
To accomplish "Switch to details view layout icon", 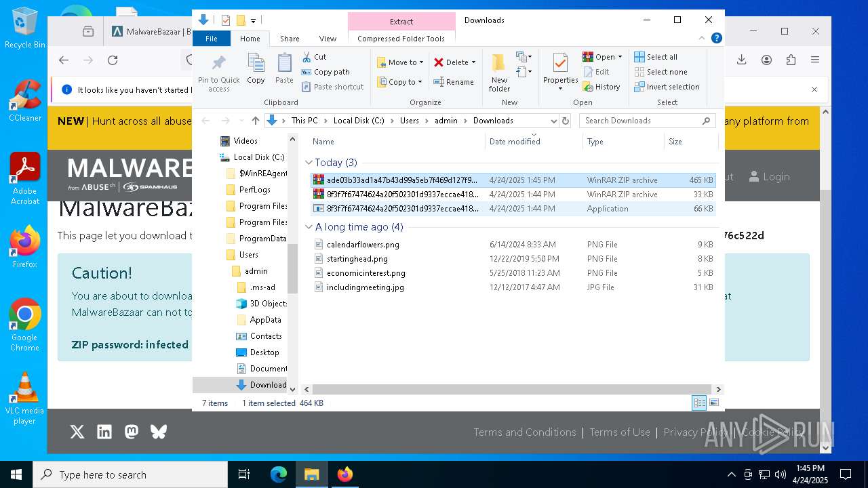I will pyautogui.click(x=699, y=403).
